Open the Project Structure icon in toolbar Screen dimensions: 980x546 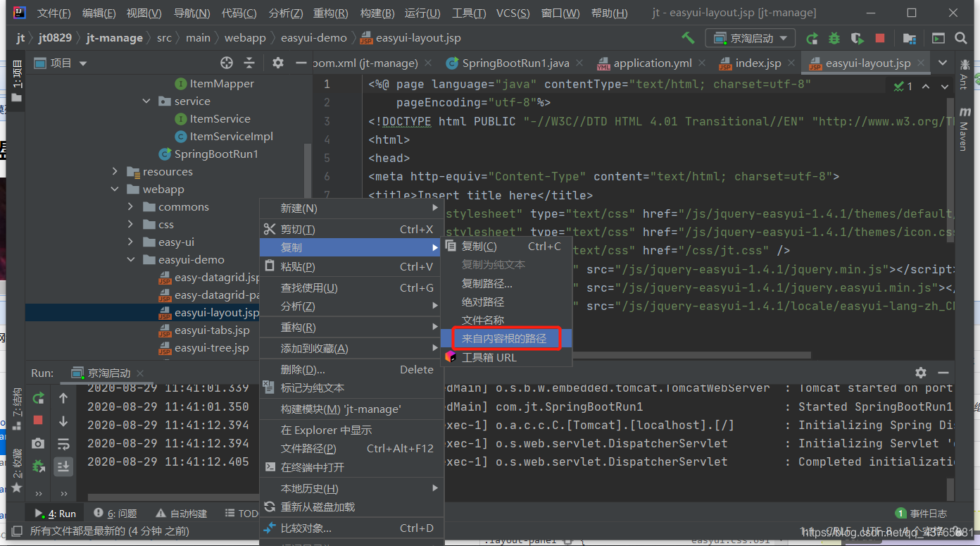click(x=910, y=38)
